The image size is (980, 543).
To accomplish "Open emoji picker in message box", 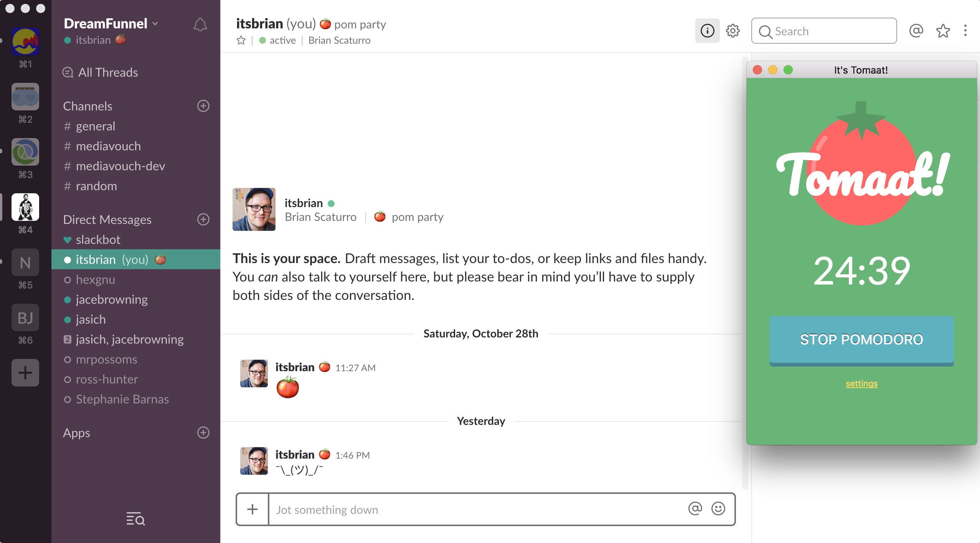I will (x=718, y=509).
